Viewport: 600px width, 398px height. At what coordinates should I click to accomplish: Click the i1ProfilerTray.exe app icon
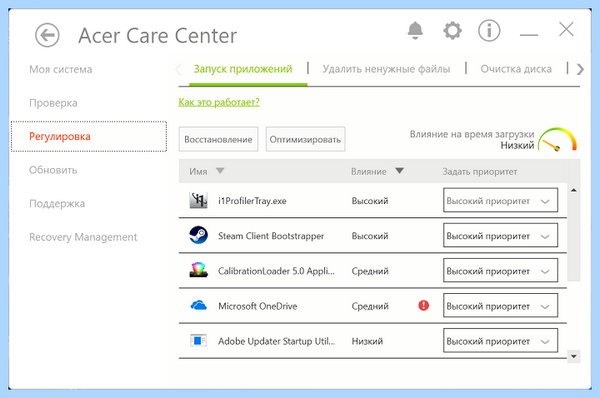[199, 201]
